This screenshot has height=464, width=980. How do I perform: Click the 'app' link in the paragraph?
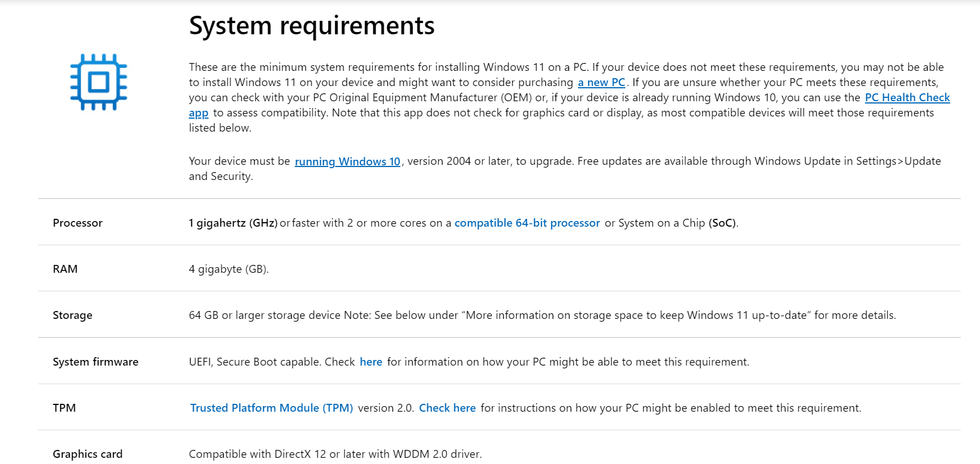point(198,113)
